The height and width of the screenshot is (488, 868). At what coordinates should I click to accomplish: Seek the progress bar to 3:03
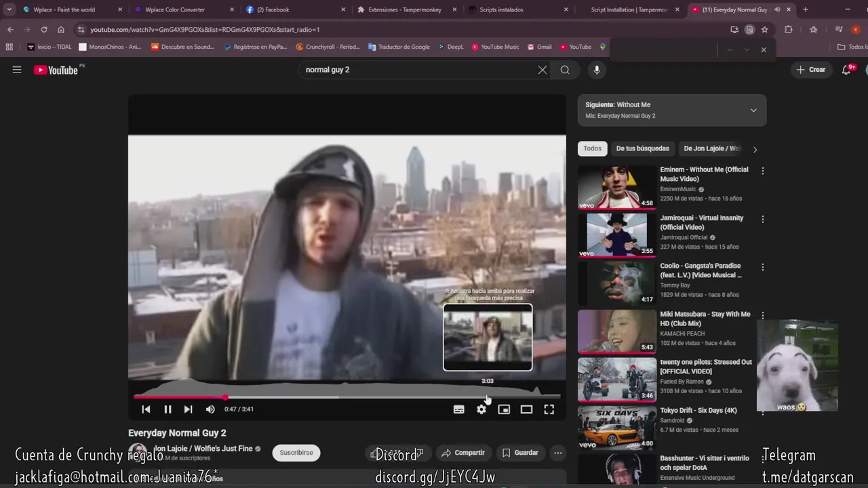488,396
